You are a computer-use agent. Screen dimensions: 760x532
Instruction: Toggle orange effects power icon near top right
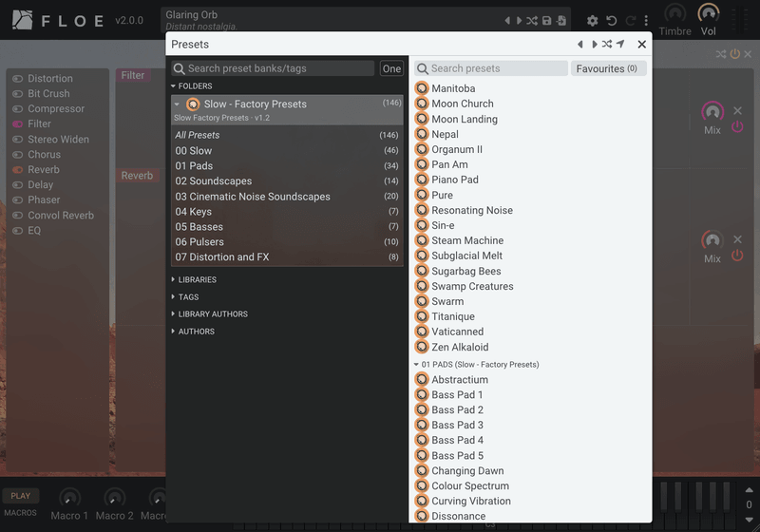(x=735, y=54)
